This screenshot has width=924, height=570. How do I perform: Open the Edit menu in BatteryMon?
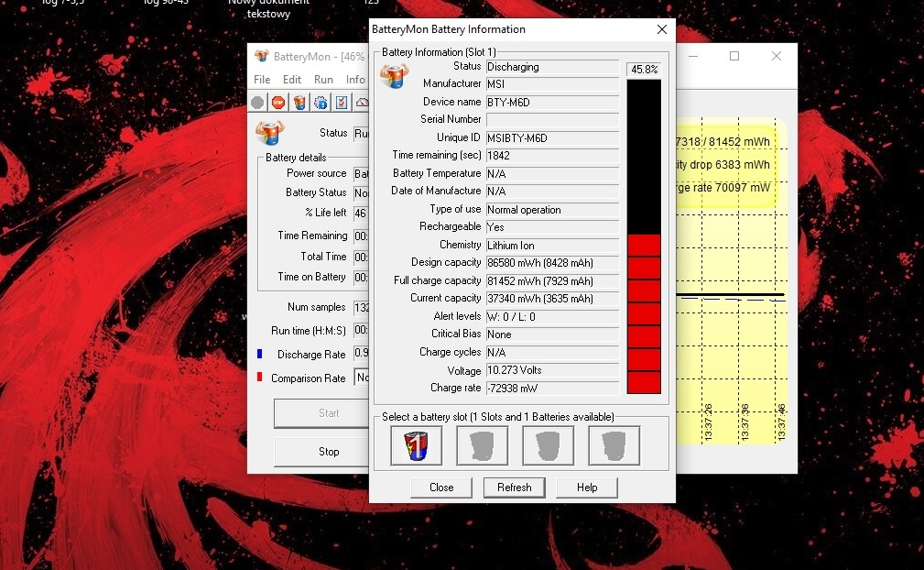(x=292, y=80)
